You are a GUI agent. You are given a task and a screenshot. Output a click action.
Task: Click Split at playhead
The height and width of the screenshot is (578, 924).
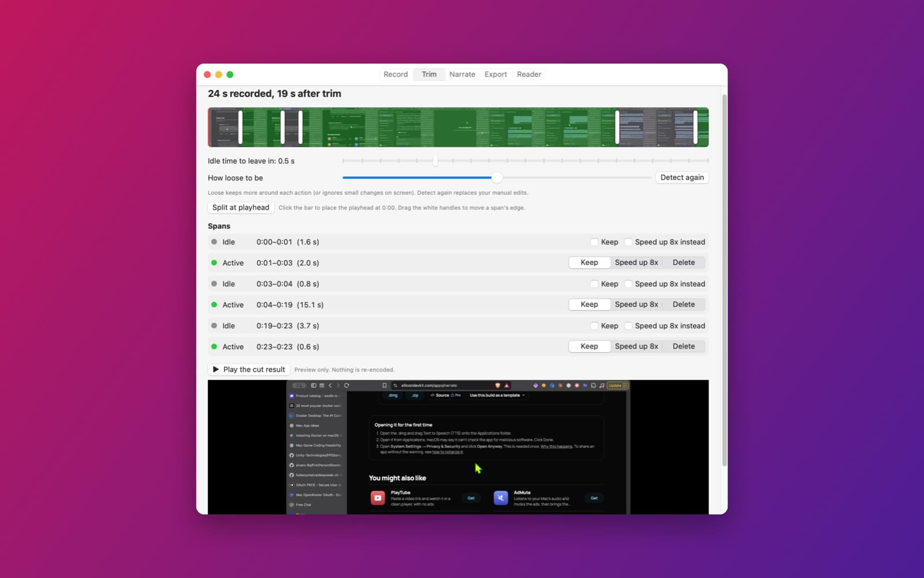[x=241, y=208]
